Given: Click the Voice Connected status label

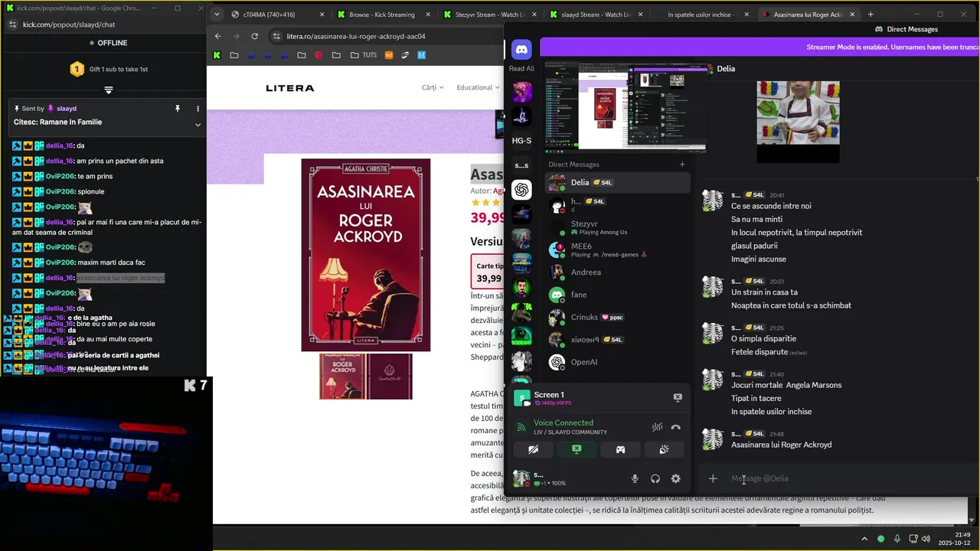Looking at the screenshot, I should tap(563, 422).
